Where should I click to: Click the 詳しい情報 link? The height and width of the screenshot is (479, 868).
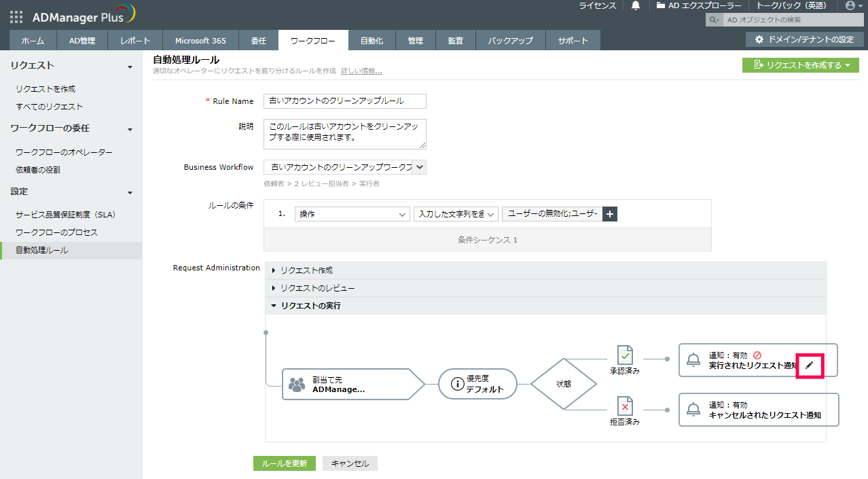click(361, 71)
